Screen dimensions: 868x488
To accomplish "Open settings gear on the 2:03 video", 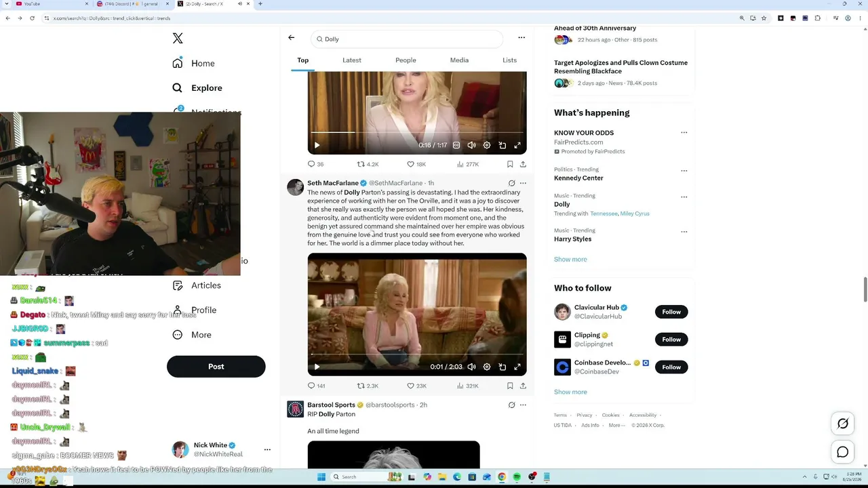I will click(x=487, y=367).
